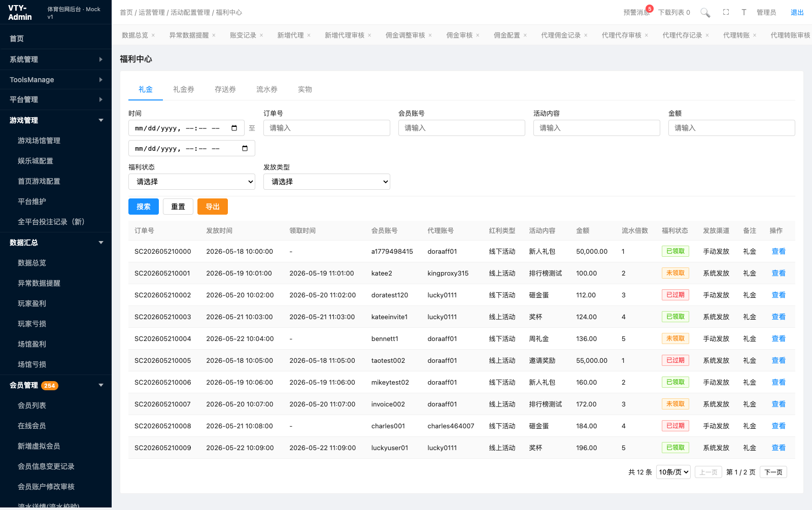The height and width of the screenshot is (510, 812).
Task: Close the 账变记录 tab
Action: coord(261,35)
